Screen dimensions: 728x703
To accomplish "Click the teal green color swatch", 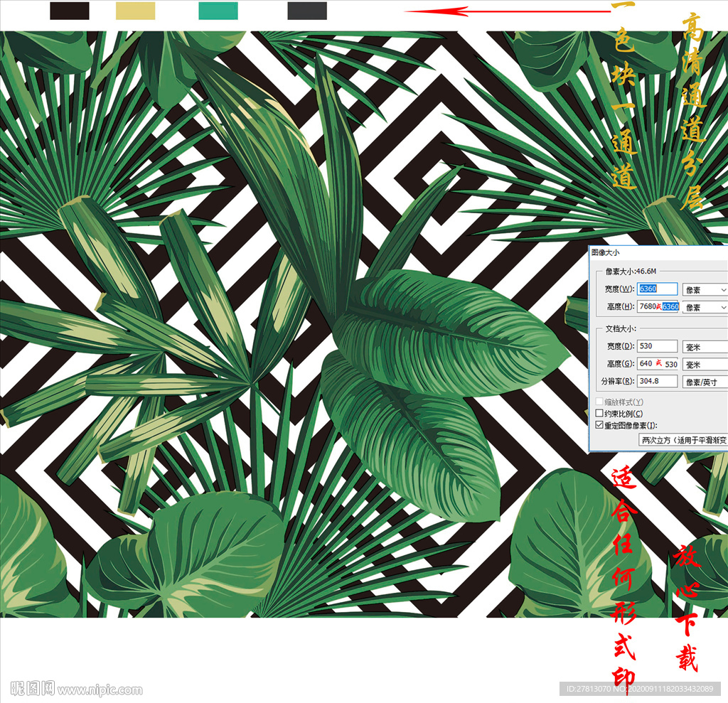I will pyautogui.click(x=218, y=11).
